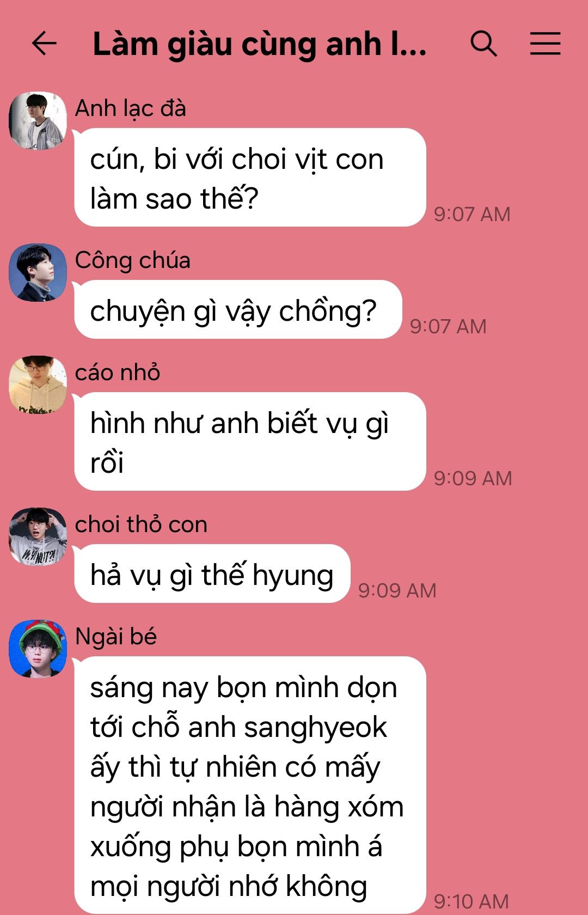Tap the message 'hả vụ gì thế hyung'
Image resolution: width=588 pixels, height=915 pixels.
pos(212,574)
